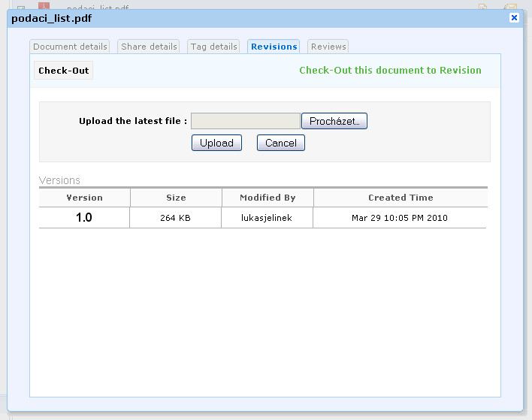532x420 pixels.
Task: Select version 1.0 in the table
Action: coord(84,218)
